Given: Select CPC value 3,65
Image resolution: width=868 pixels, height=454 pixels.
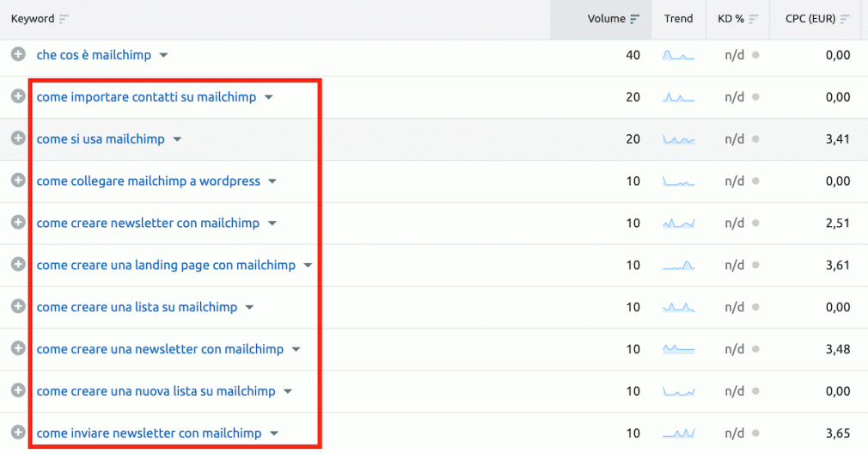Looking at the screenshot, I should tap(838, 433).
